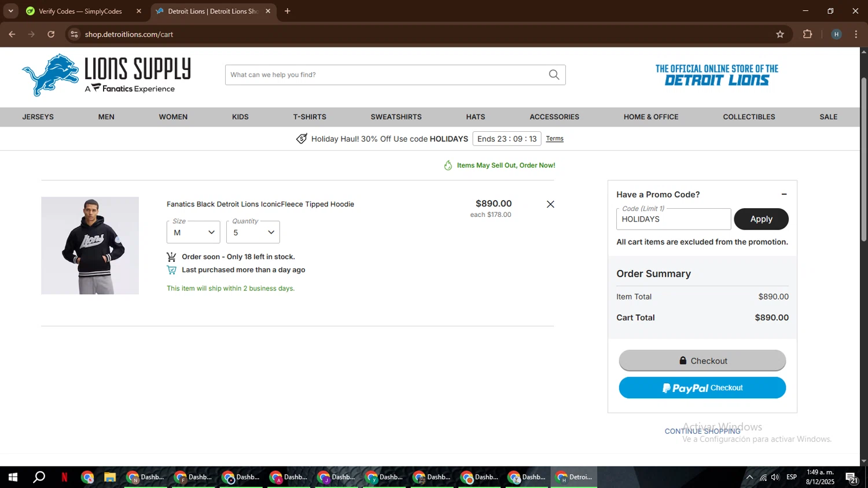Open the SWEATSHIRTS menu
This screenshot has height=488, width=868.
pyautogui.click(x=396, y=117)
